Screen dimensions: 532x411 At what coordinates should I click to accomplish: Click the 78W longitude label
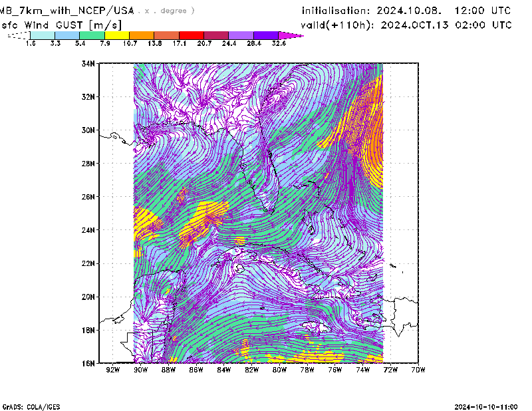click(x=307, y=370)
